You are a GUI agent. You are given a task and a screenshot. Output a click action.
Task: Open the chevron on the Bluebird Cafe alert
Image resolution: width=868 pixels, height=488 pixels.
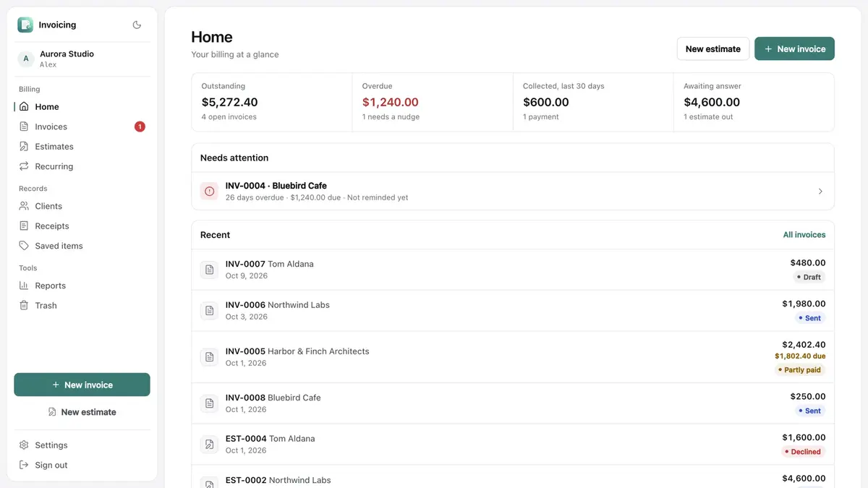coord(820,192)
